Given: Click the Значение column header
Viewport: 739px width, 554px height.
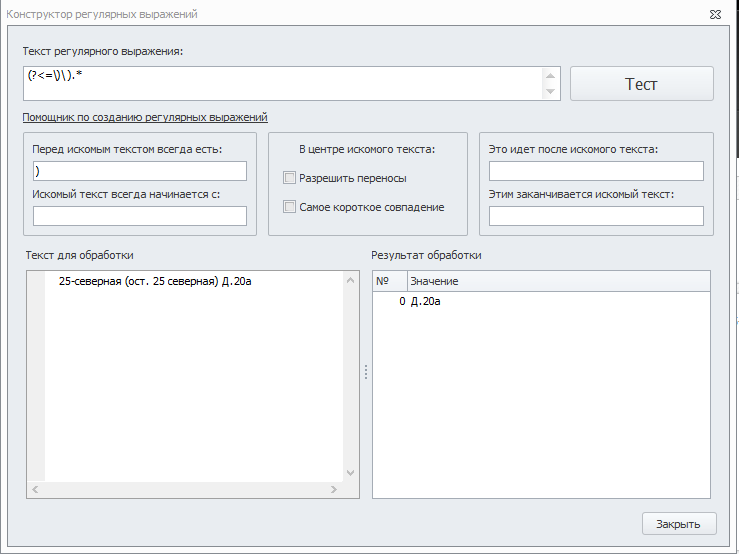Looking at the screenshot, I should click(558, 281).
